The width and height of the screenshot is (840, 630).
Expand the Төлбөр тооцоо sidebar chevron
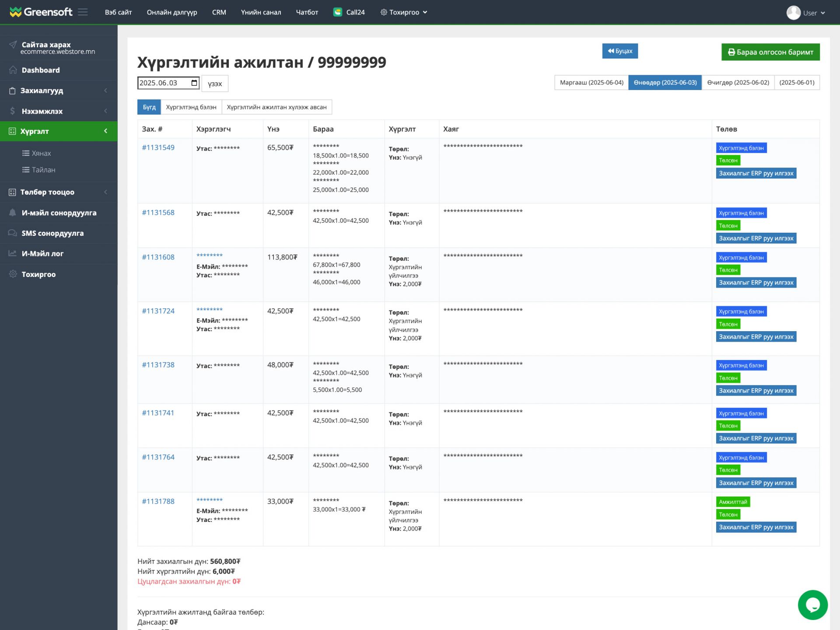(105, 192)
